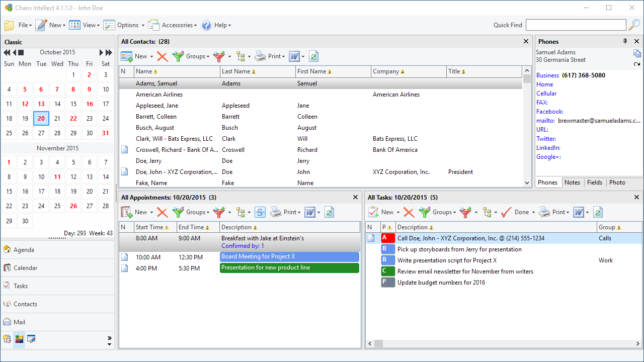This screenshot has height=362, width=644.
Task: Switch to the Notes tab
Action: click(572, 183)
